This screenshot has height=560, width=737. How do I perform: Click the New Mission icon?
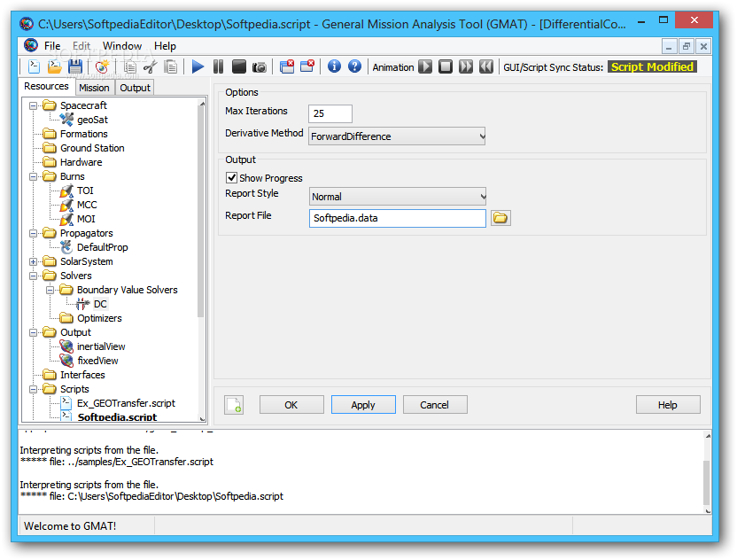[x=102, y=66]
